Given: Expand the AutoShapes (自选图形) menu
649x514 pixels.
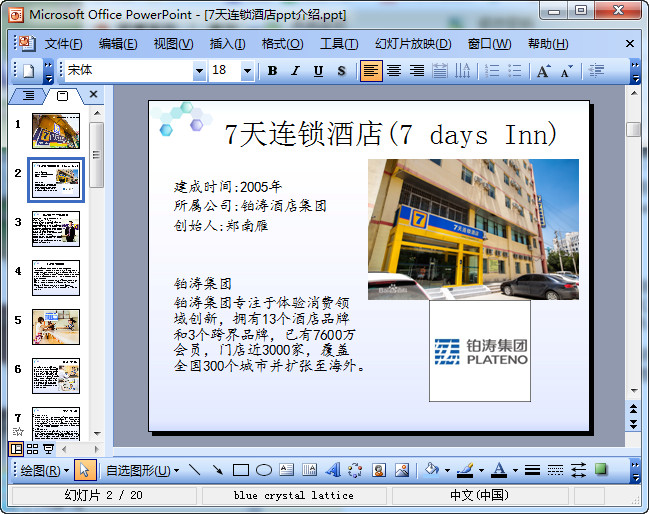Looking at the screenshot, I should tap(143, 469).
